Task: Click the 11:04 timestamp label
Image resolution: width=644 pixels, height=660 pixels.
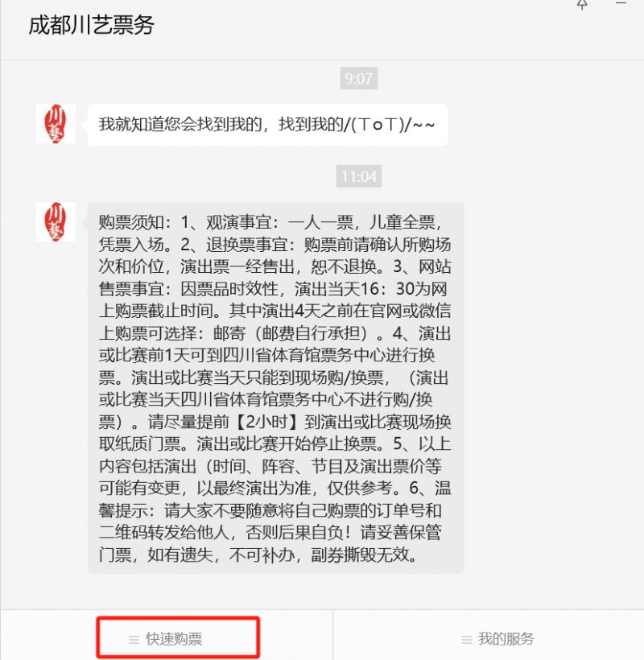Action: click(358, 176)
